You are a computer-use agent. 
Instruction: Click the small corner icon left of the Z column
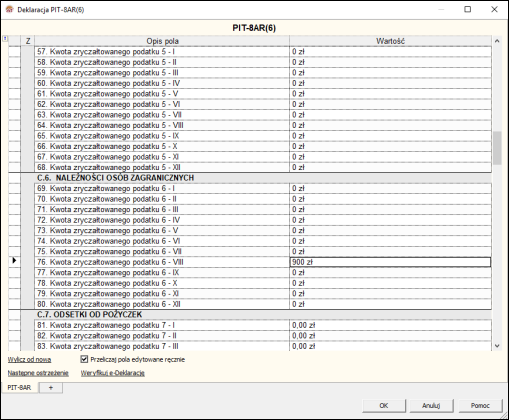pos(5,39)
